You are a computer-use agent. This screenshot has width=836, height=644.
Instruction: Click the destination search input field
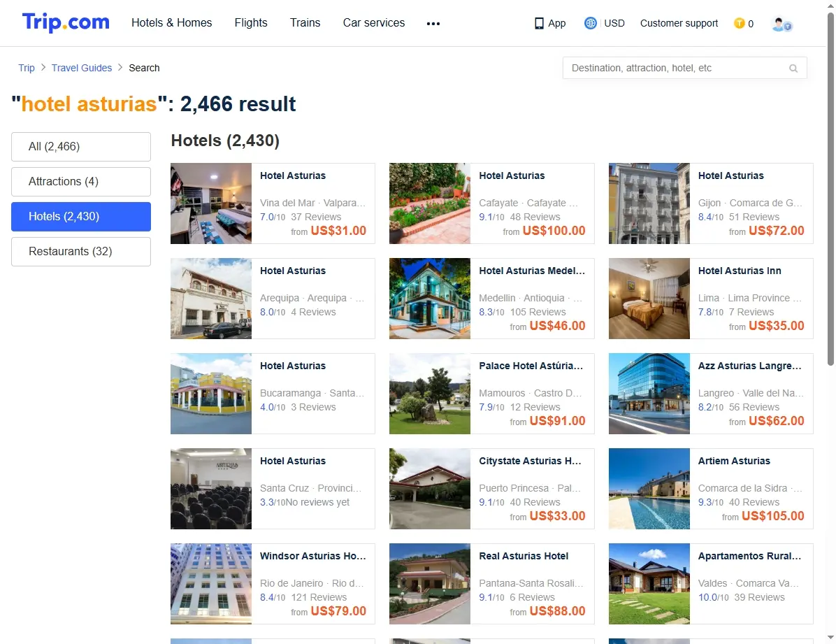684,68
